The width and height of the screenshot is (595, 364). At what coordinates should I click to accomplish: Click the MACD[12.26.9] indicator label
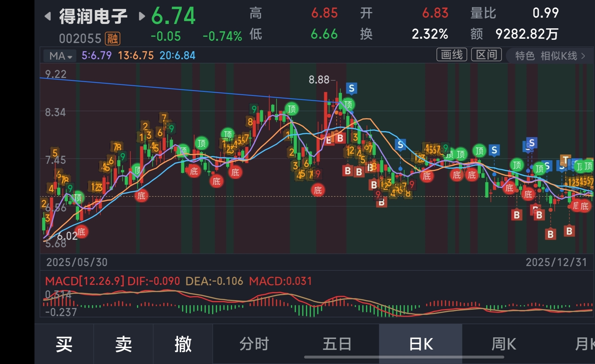[x=85, y=281]
